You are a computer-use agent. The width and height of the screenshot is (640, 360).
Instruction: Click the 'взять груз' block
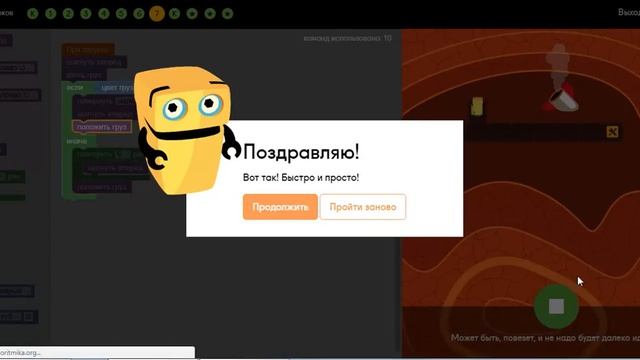pyautogui.click(x=85, y=75)
